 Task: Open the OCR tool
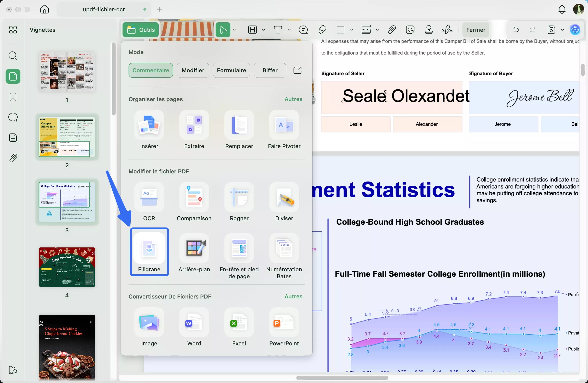point(149,198)
